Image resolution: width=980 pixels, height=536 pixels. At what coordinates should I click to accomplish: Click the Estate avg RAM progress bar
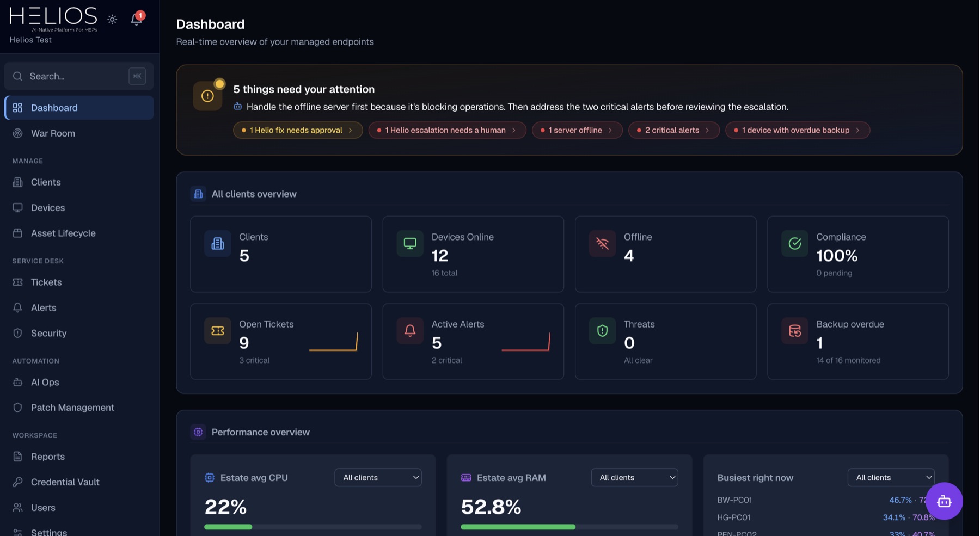pos(569,527)
